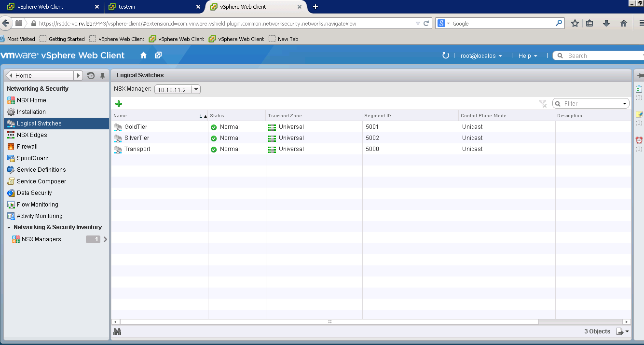This screenshot has height=345, width=644.
Task: Open Service Composer in the navigator
Action: [x=41, y=181]
